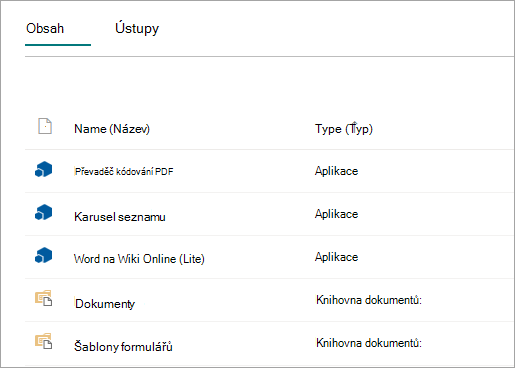Click the library icon beside Šablony formulářů
The image size is (515, 368).
pos(44,341)
